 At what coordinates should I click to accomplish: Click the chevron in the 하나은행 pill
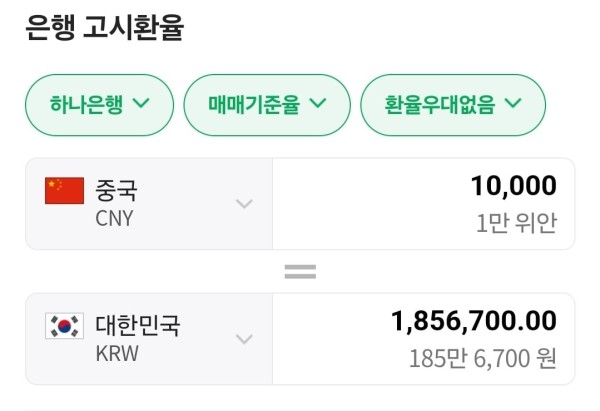coord(141,103)
